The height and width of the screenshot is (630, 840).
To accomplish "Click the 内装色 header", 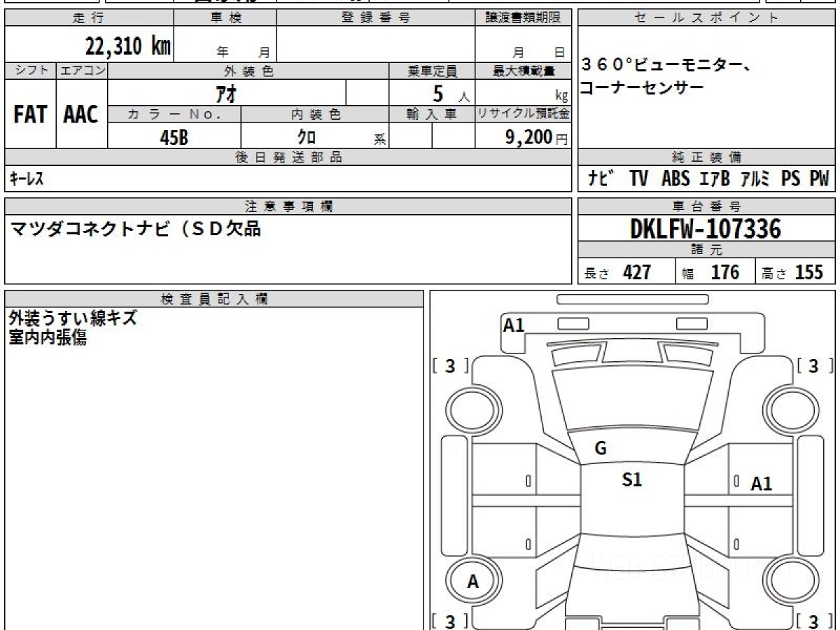I will click(315, 115).
